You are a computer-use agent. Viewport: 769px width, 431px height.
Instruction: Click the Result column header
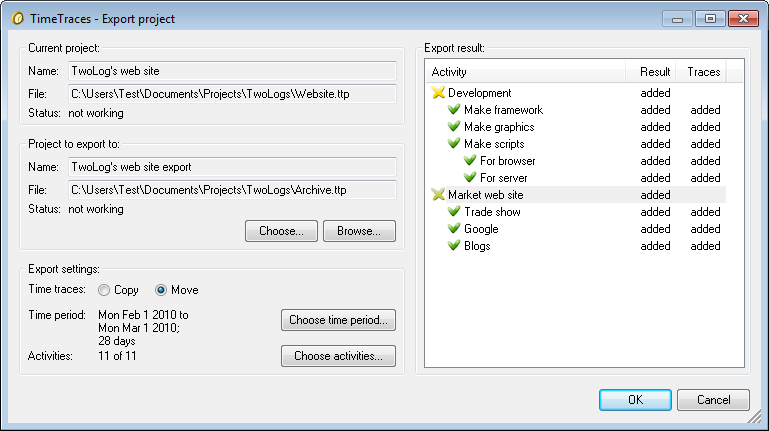[655, 72]
